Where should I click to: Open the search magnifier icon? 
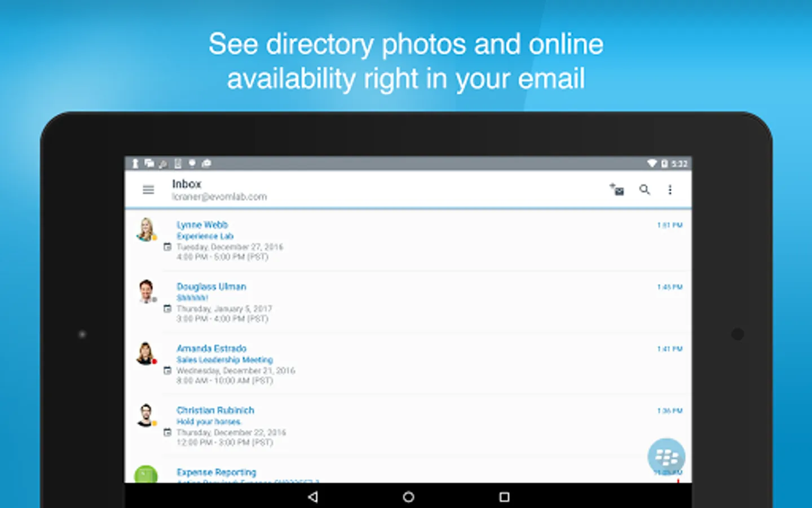[645, 190]
